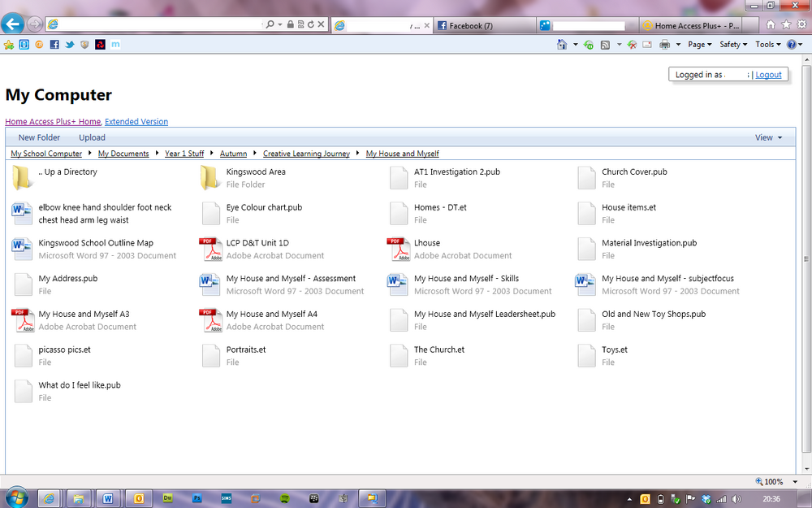Open Kingswood School Outline Map Word icon
The height and width of the screenshot is (508, 812).
click(x=22, y=250)
